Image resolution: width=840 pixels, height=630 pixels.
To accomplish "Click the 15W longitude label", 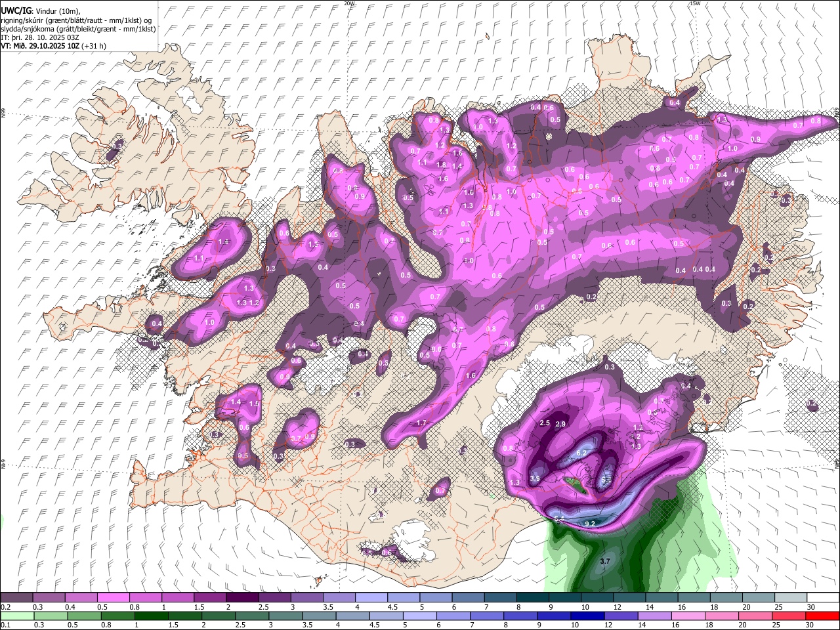I will (x=695, y=3).
